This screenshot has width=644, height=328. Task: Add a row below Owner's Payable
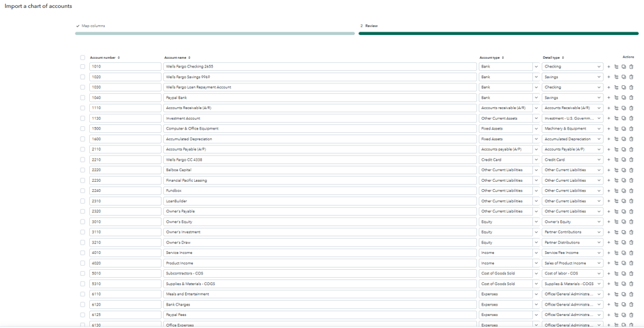pyautogui.click(x=609, y=212)
